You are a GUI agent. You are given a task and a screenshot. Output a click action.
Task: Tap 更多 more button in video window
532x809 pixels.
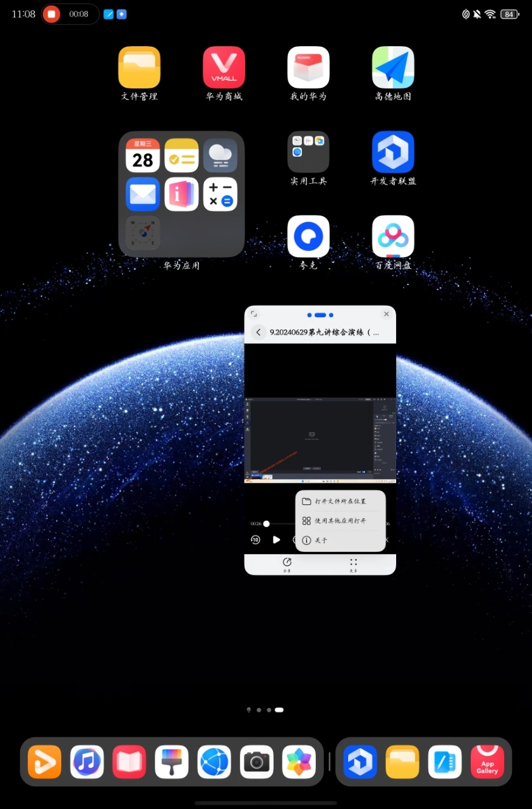[x=353, y=564]
